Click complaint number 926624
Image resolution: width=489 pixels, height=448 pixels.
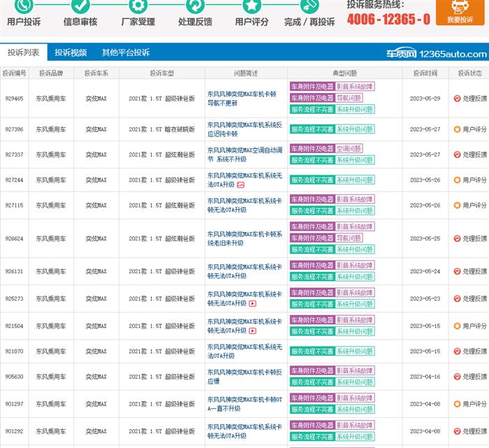[15, 238]
